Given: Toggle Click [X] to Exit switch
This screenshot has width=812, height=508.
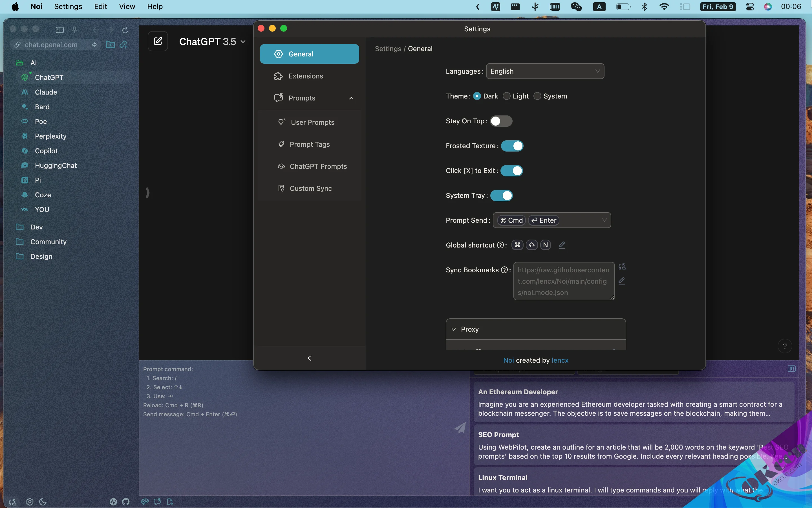Looking at the screenshot, I should (512, 171).
